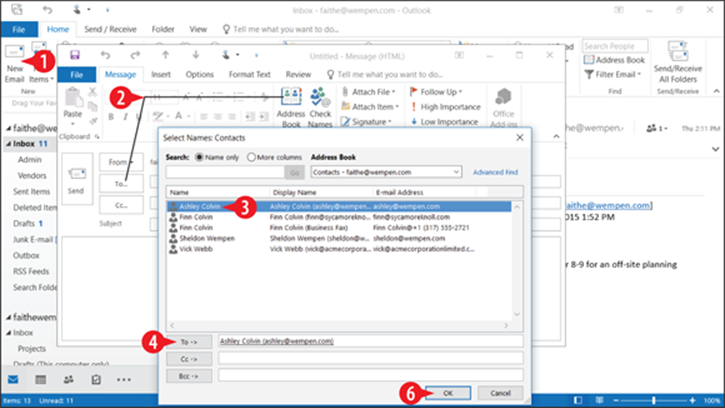Select Finn Colvin Business Fax row
Viewport: 725px width, 408px height.
339,228
